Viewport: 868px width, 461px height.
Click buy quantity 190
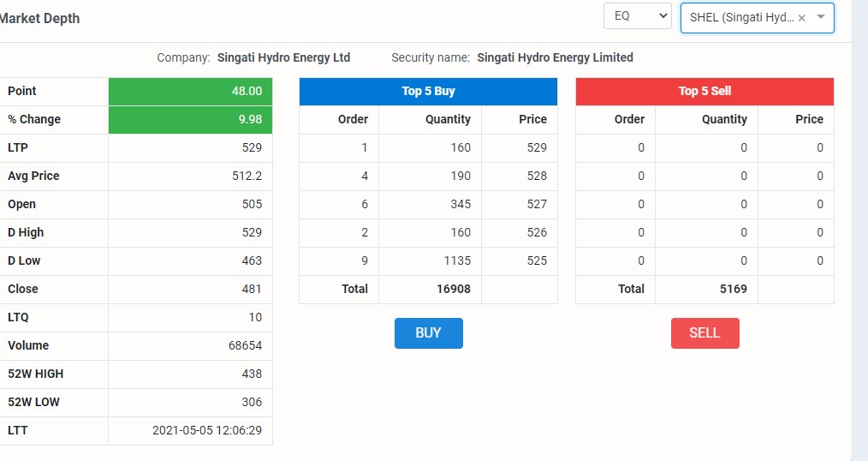(461, 176)
